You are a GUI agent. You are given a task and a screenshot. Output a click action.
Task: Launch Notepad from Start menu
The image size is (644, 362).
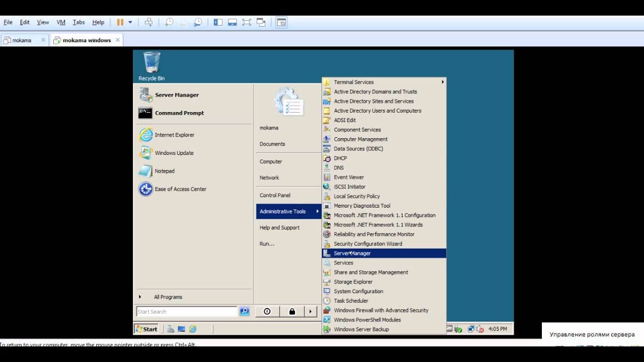[x=194, y=171]
